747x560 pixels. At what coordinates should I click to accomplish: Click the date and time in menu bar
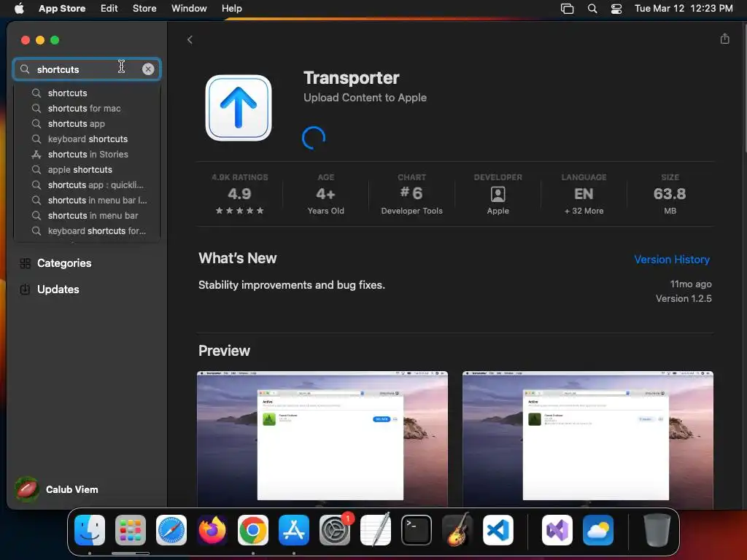[683, 8]
